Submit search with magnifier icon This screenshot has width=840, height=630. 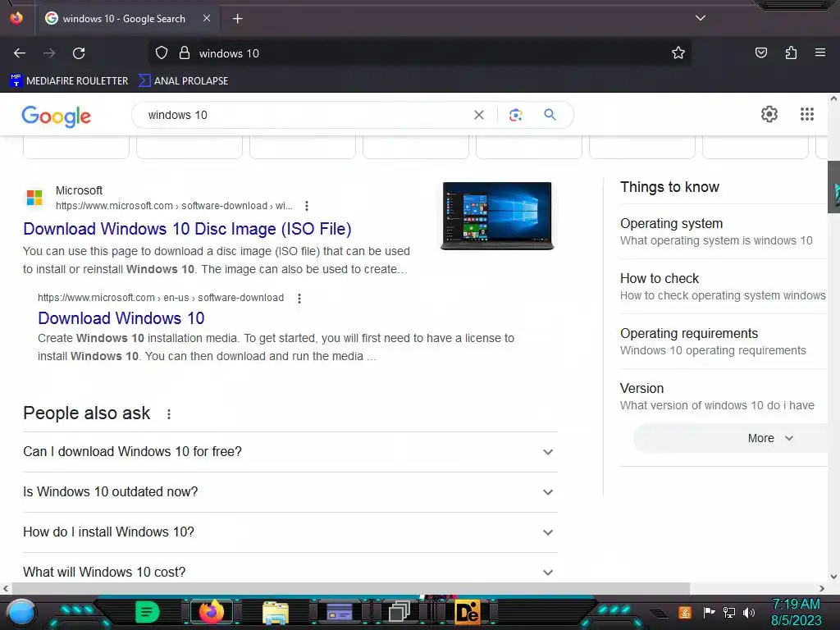pos(550,115)
